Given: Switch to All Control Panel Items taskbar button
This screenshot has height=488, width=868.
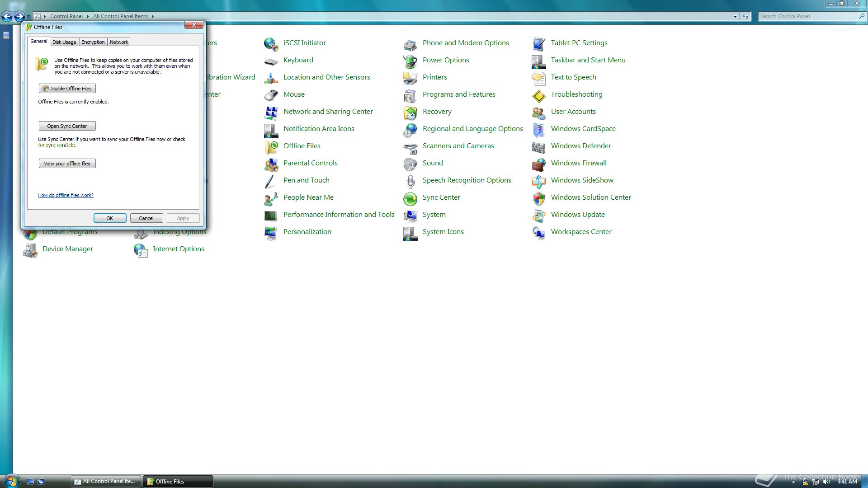Looking at the screenshot, I should 105,481.
